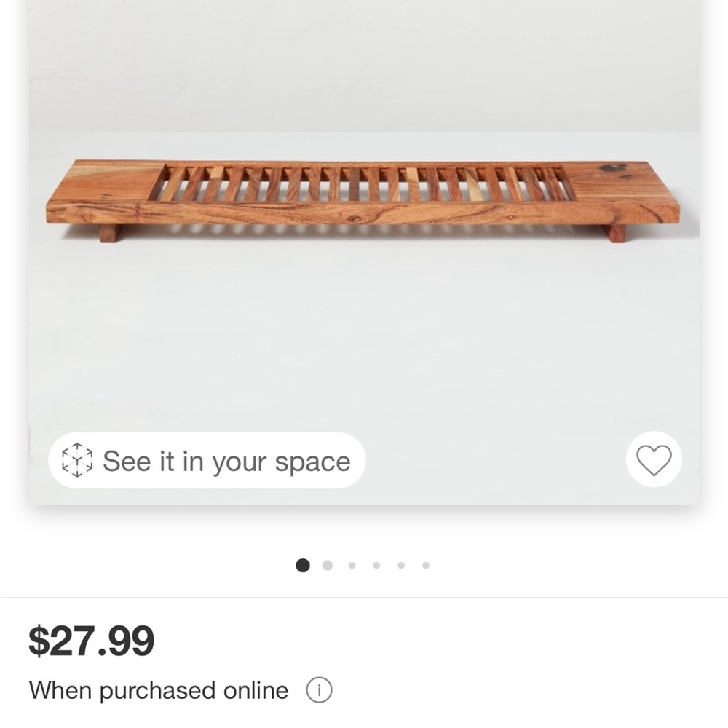This screenshot has height=728, width=728.
Task: Go to first image pagination dot
Action: pos(303,565)
